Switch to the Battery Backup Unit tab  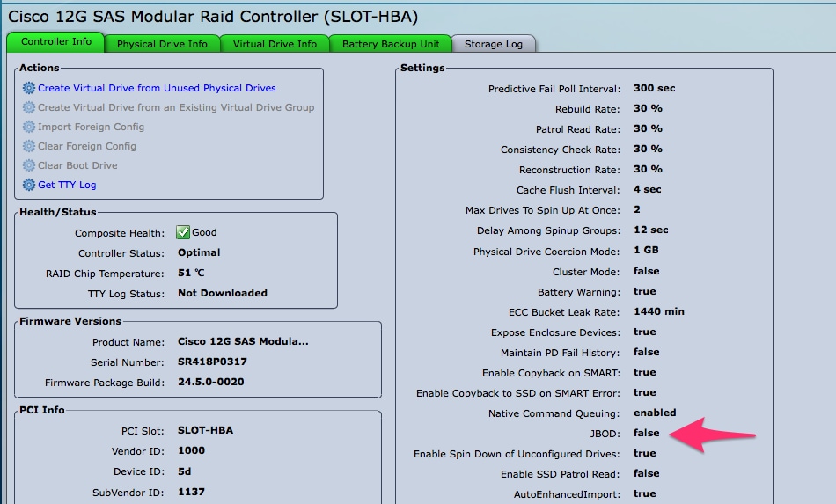click(x=390, y=44)
